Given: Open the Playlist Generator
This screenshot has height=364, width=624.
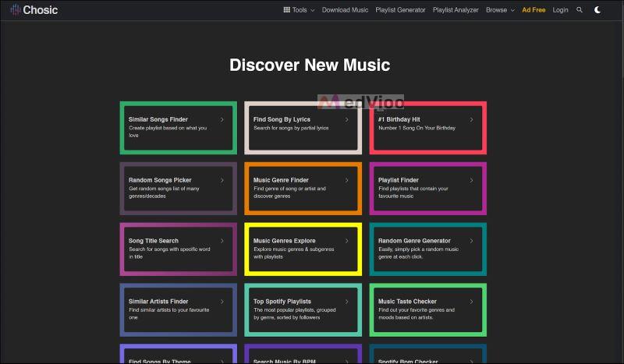Looking at the screenshot, I should tap(400, 10).
